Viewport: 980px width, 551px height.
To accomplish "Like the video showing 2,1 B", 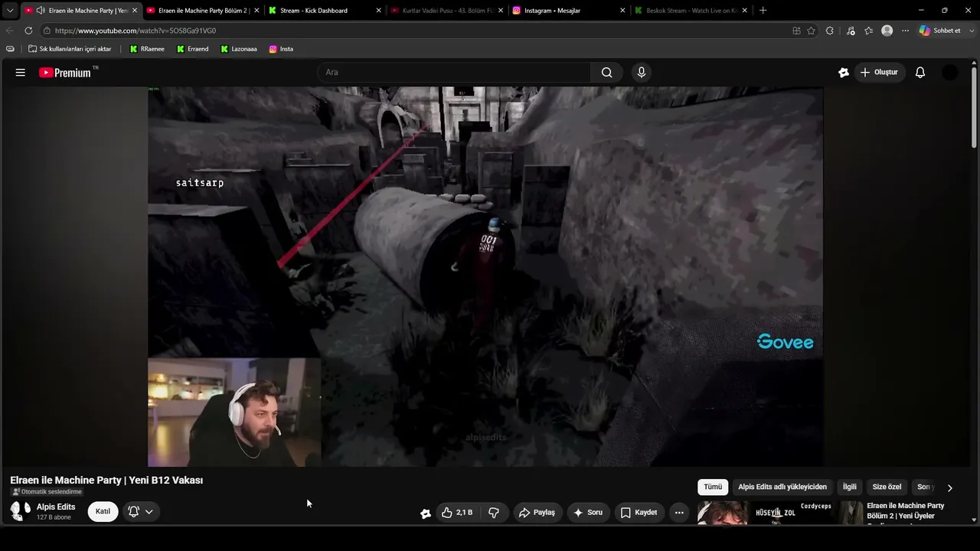I will click(x=457, y=513).
